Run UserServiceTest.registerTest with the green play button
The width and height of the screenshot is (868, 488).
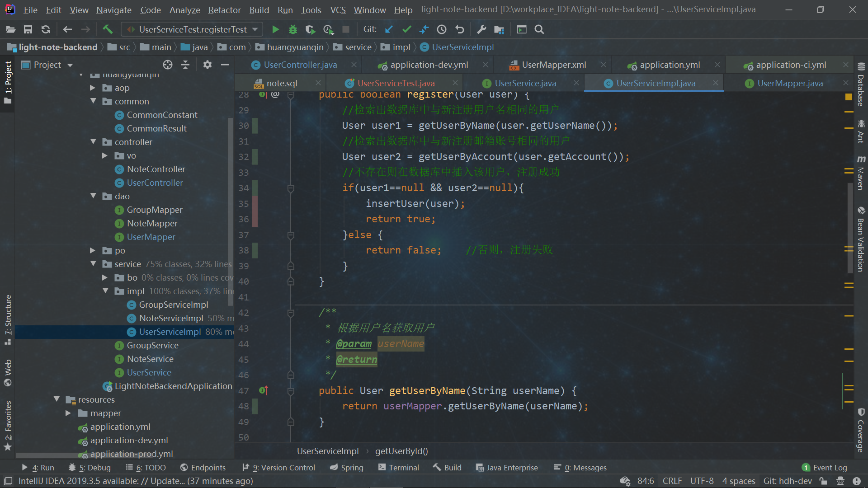click(275, 29)
